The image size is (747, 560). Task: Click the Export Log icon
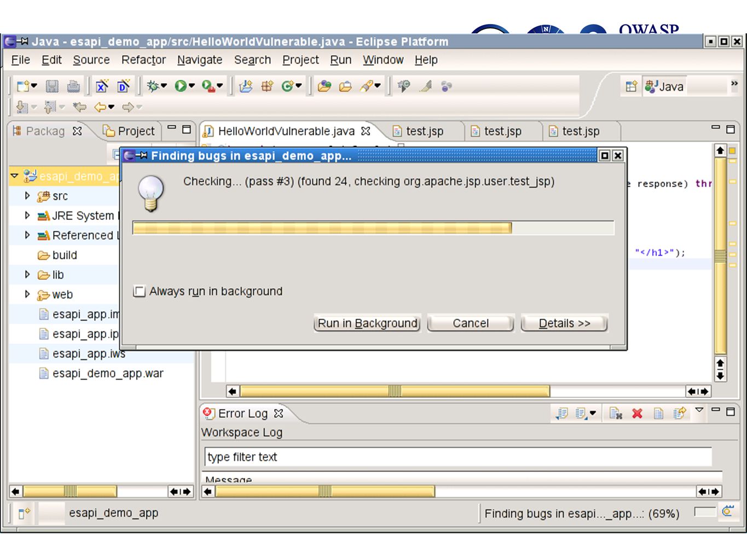click(x=561, y=413)
